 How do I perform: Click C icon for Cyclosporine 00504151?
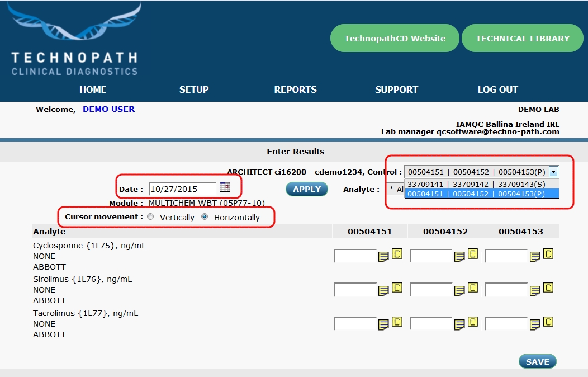[397, 254]
